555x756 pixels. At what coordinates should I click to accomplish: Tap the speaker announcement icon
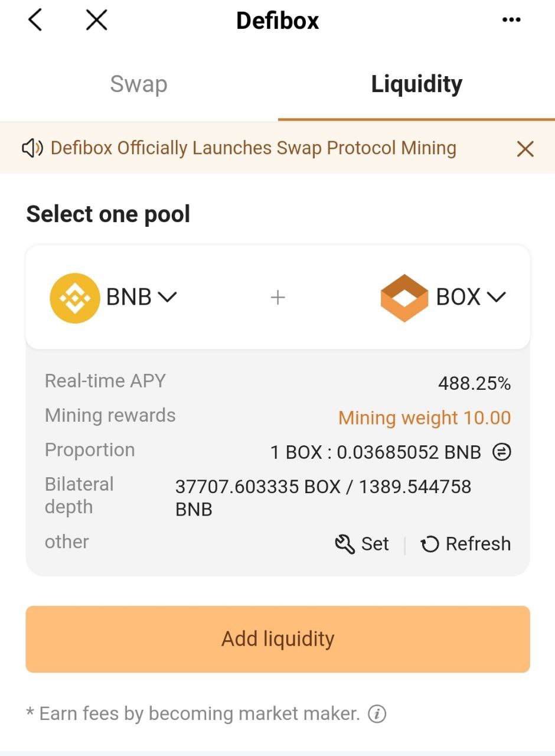(x=32, y=148)
